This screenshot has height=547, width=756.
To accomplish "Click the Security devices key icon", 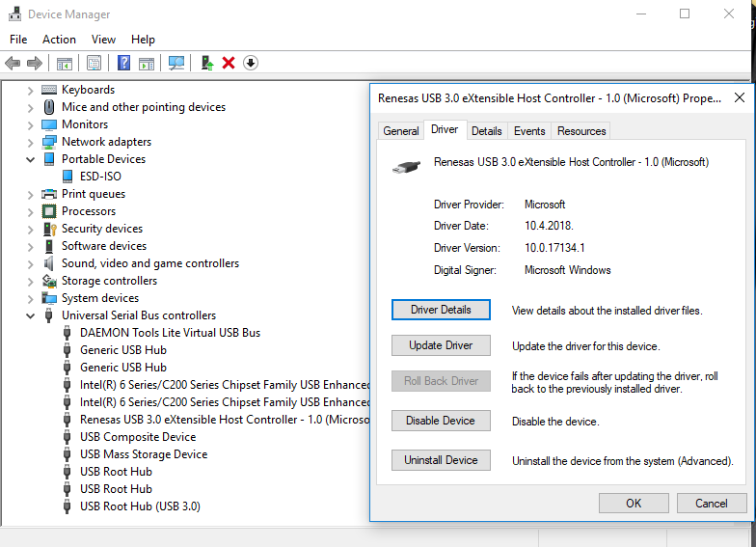I will point(50,229).
